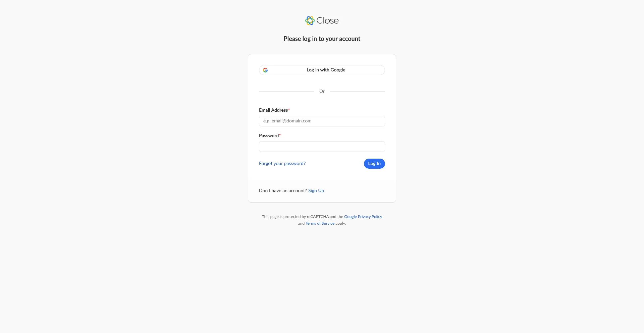Image resolution: width=644 pixels, height=333 pixels.
Task: Click the Close logo at the top
Action: tap(322, 20)
